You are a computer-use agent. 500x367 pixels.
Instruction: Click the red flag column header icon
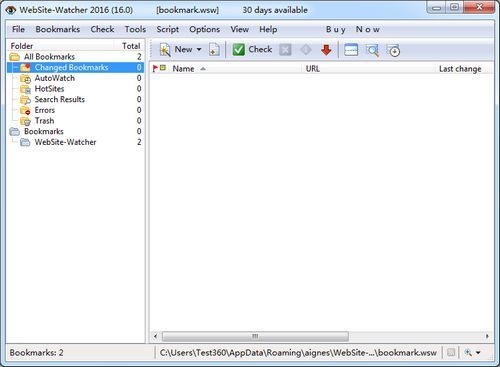coord(155,68)
